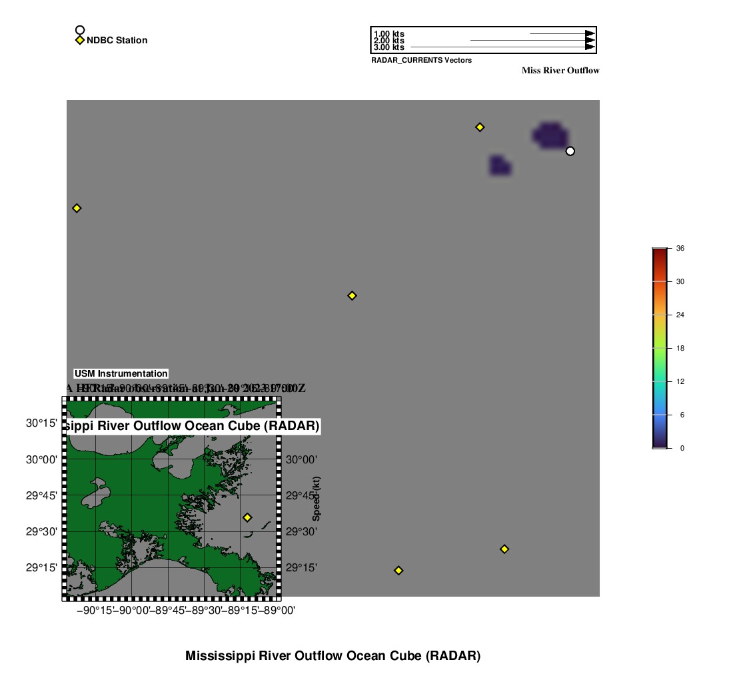Select the yellow station diamond in the map center
The image size is (733, 700).
pyautogui.click(x=352, y=295)
